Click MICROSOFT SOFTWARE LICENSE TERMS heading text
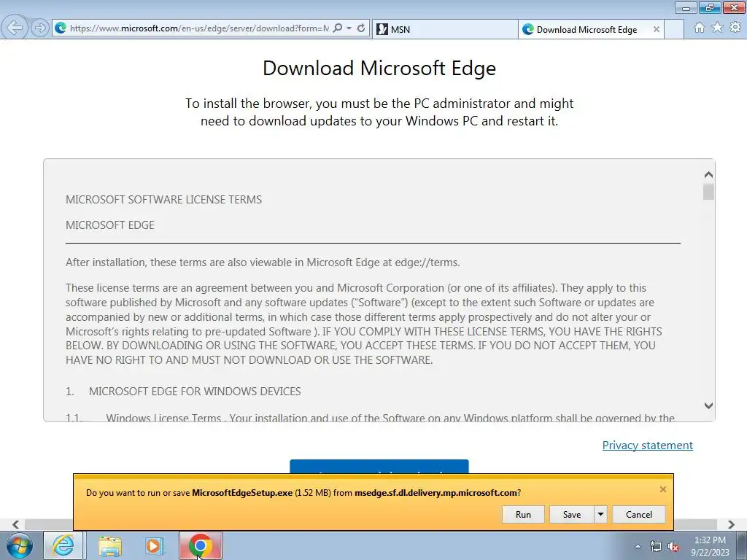Screen dimensions: 747x560 (x=163, y=200)
